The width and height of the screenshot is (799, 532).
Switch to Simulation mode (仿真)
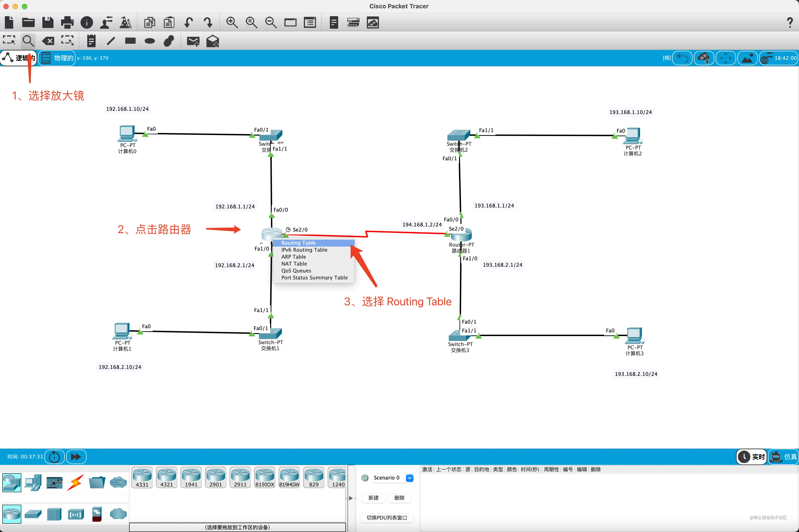783,457
